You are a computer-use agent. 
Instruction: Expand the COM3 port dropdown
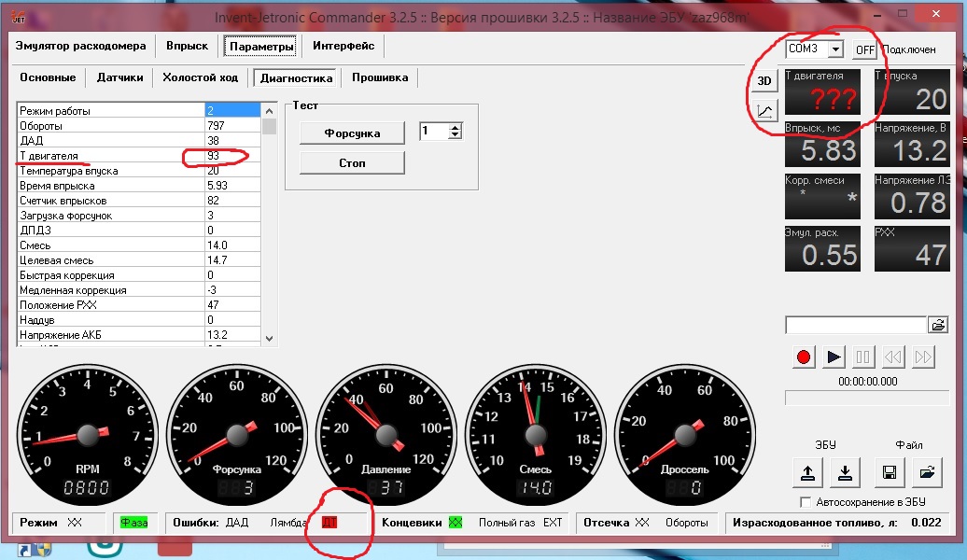click(835, 49)
